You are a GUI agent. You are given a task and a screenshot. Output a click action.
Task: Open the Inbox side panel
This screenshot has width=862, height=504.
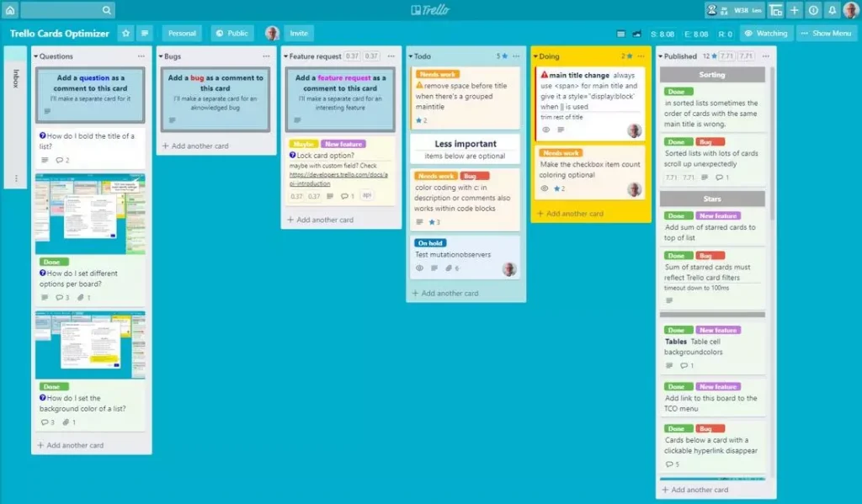pyautogui.click(x=15, y=80)
